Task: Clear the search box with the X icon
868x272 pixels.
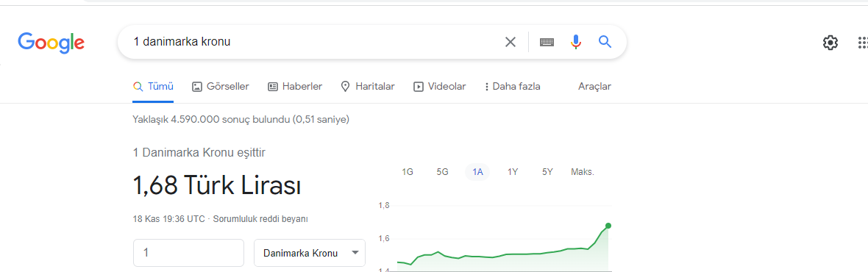Action: coord(511,42)
